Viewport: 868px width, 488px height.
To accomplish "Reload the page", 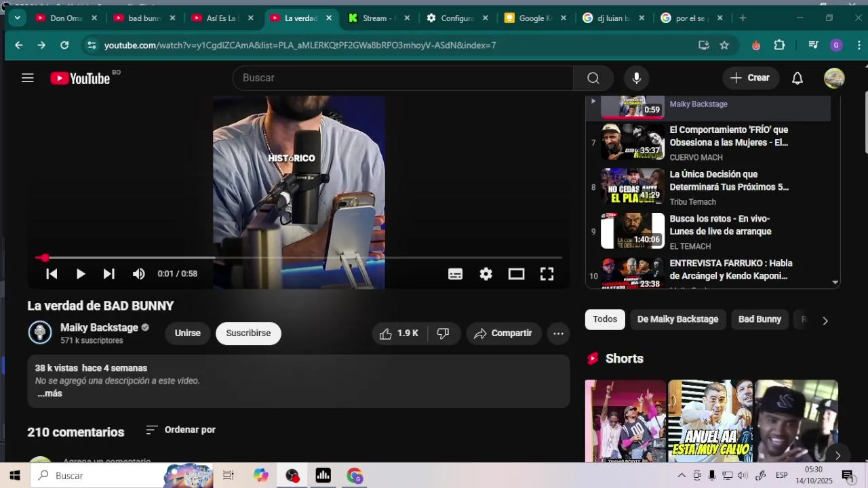I will click(64, 45).
